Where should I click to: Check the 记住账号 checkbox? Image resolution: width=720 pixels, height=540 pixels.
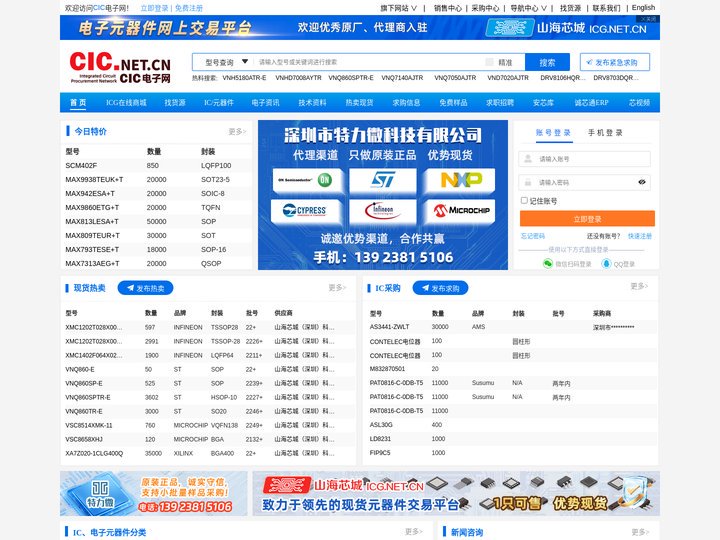(x=524, y=201)
